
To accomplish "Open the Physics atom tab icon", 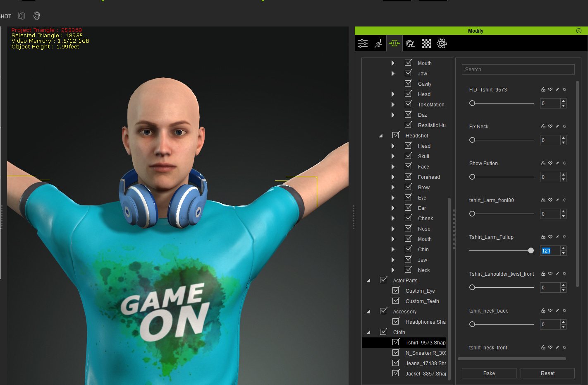I will (442, 43).
